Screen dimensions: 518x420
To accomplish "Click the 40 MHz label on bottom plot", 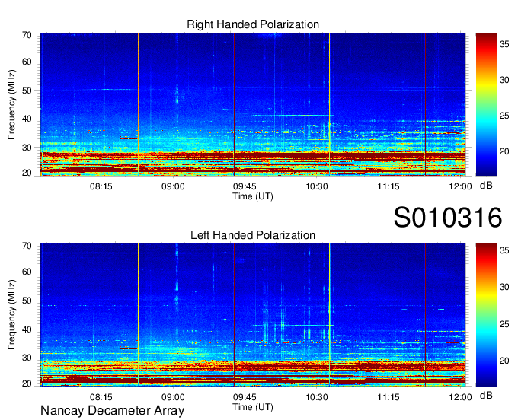I will pos(27,329).
